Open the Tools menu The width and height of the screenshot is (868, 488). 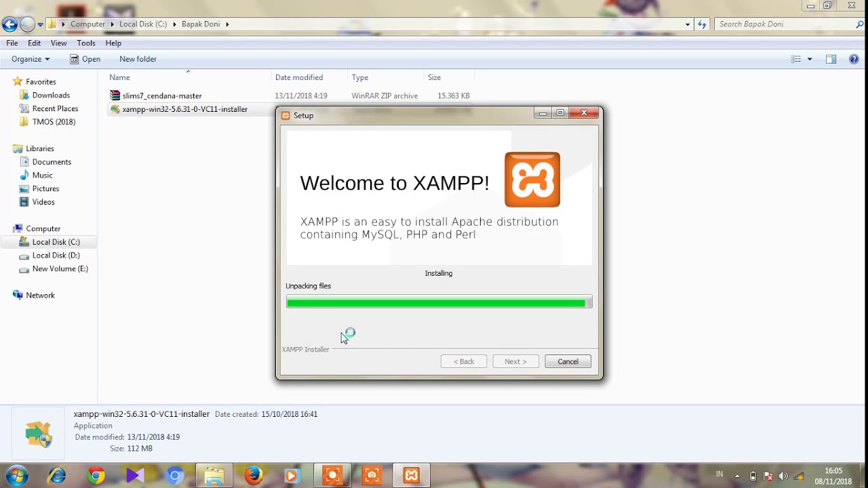pyautogui.click(x=86, y=43)
